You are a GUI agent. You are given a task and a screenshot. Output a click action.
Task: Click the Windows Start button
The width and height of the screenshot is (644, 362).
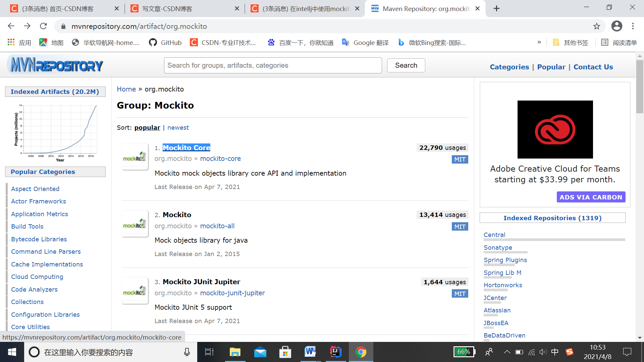click(12, 352)
